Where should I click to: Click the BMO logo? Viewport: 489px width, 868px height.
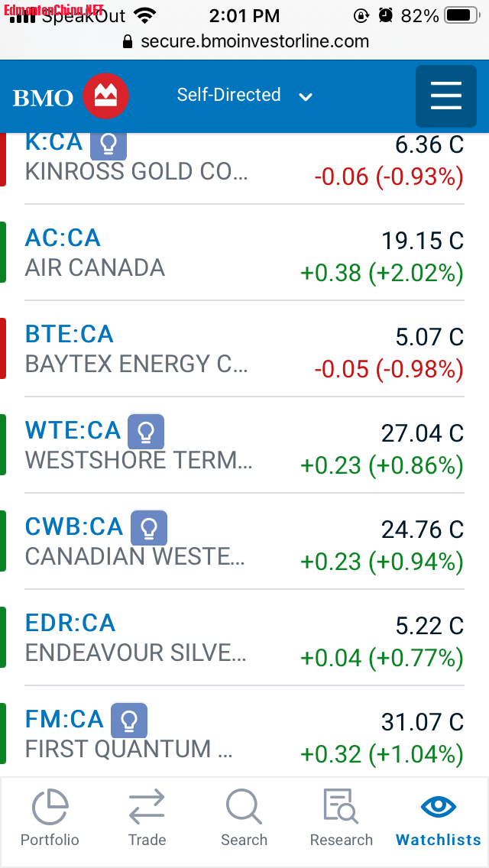[x=71, y=96]
